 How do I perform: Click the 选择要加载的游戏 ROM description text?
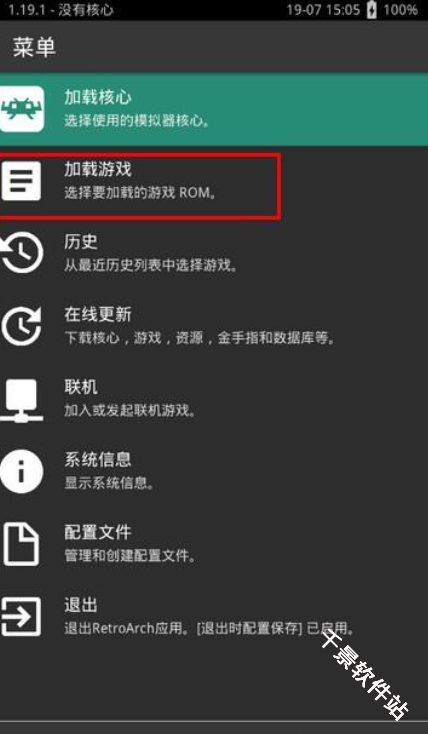tap(141, 193)
